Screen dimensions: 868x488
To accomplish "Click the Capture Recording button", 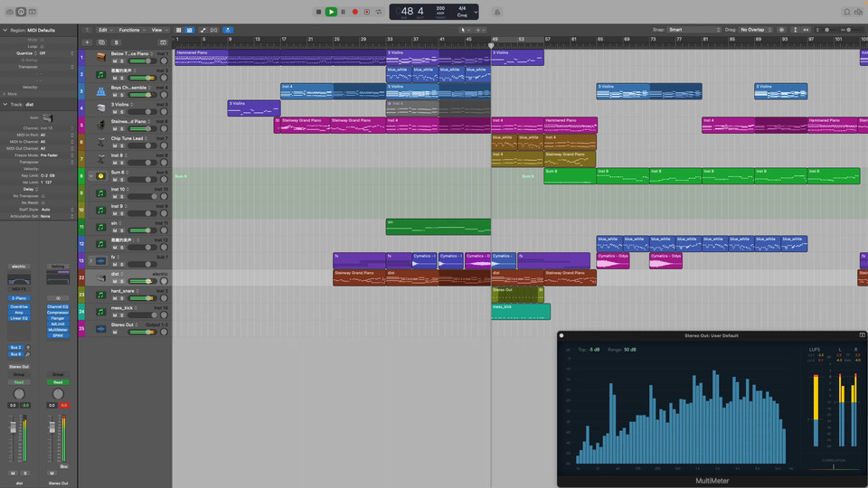I will click(x=367, y=12).
